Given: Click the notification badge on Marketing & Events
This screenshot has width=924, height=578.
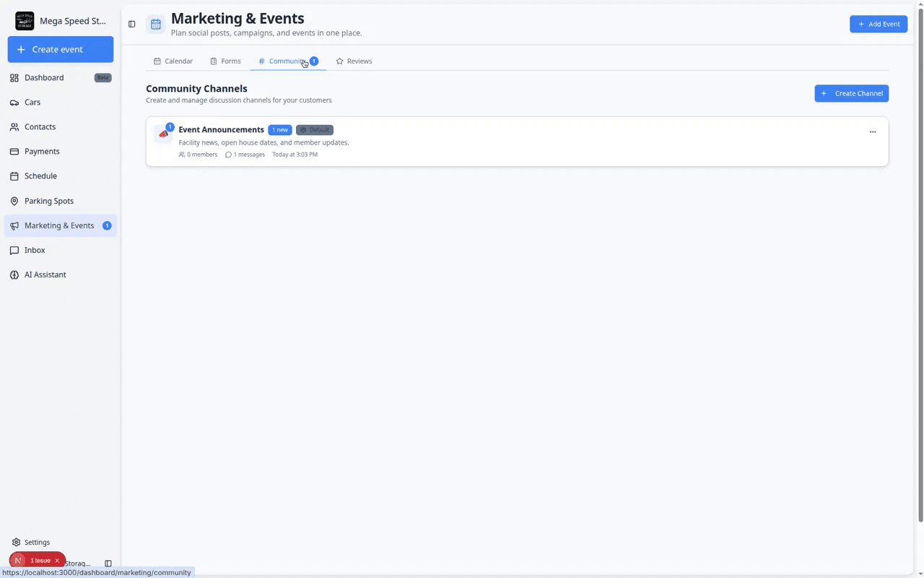Looking at the screenshot, I should [107, 225].
